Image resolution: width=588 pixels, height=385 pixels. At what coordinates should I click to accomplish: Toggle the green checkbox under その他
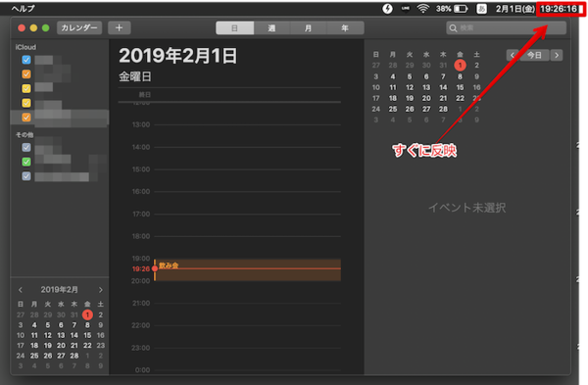26,162
